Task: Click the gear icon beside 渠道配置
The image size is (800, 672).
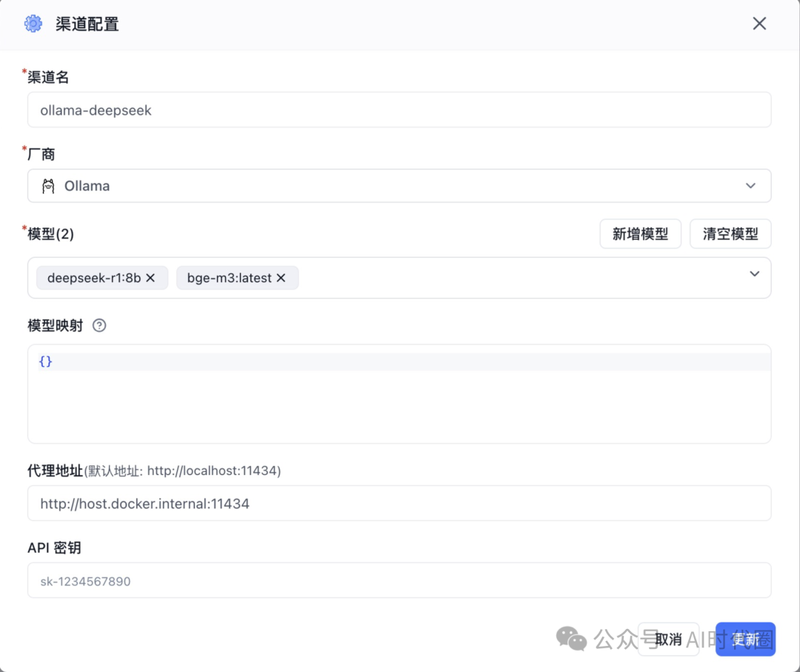Action: tap(33, 24)
